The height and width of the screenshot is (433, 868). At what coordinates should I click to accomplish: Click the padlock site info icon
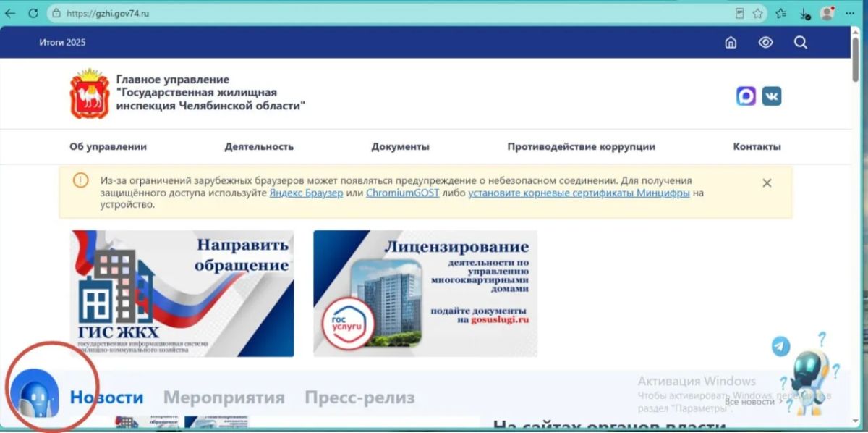[56, 13]
